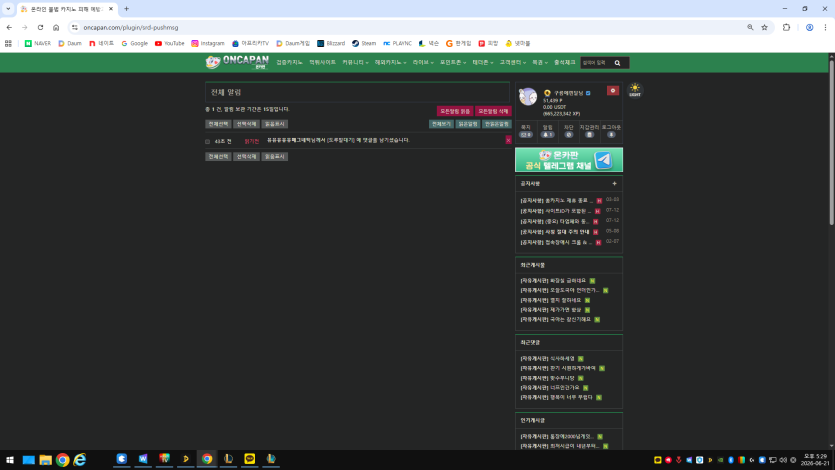
Task: Open the YouTube bookmark
Action: tap(169, 43)
